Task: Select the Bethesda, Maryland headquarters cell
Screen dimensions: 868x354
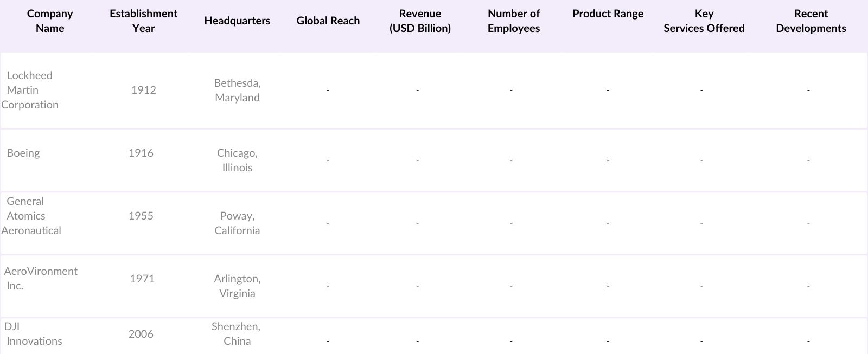Action: [x=237, y=90]
